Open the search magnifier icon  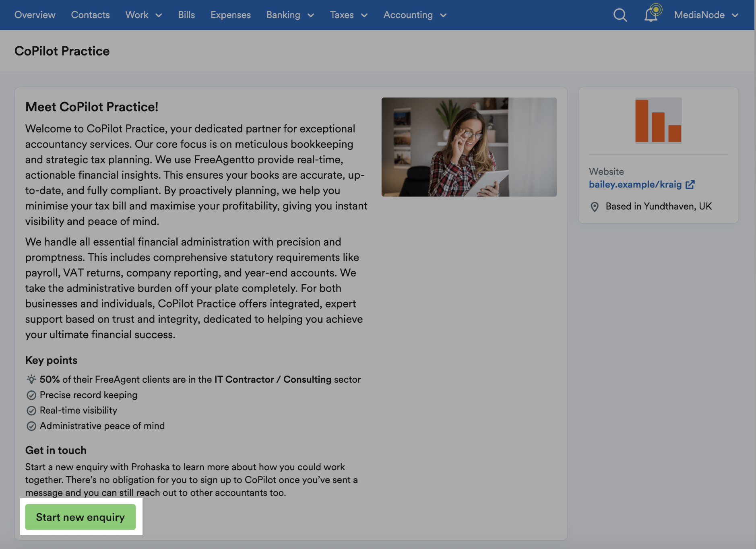pyautogui.click(x=620, y=15)
